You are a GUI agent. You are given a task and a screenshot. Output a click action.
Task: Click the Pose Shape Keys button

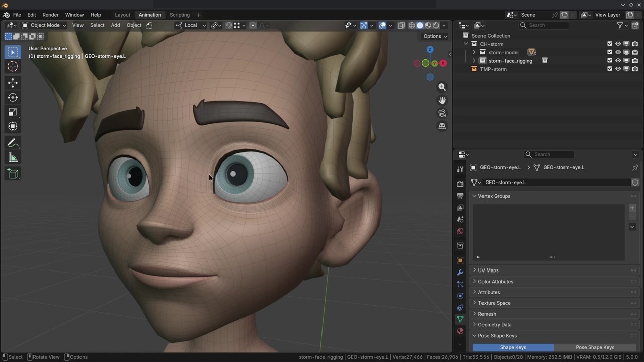pos(595,347)
